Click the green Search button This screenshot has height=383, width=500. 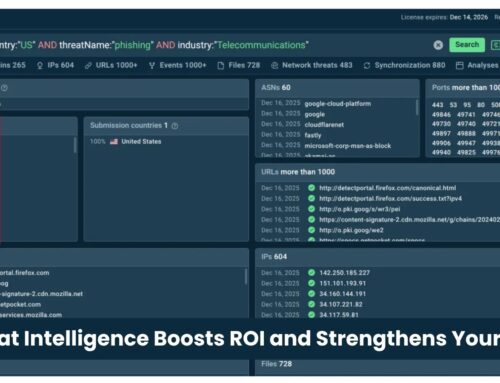tap(467, 45)
